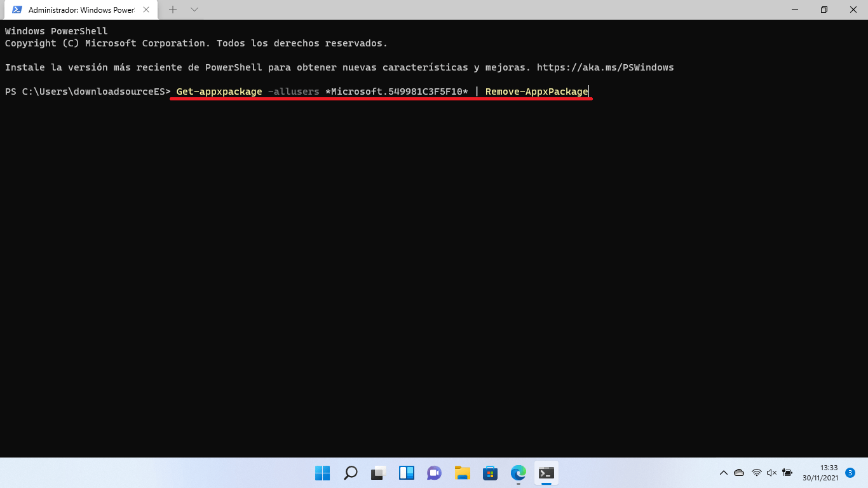This screenshot has width=868, height=488.
Task: Open OneDrive cloud tray icon
Action: (739, 473)
